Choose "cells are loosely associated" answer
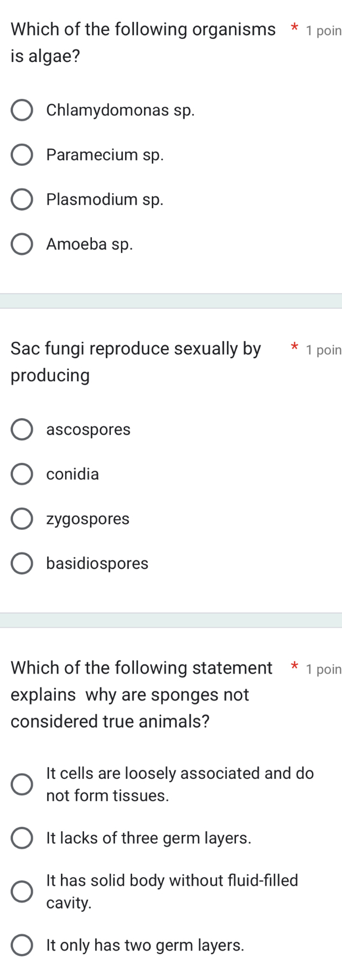The height and width of the screenshot is (980, 342). pyautogui.click(x=22, y=784)
